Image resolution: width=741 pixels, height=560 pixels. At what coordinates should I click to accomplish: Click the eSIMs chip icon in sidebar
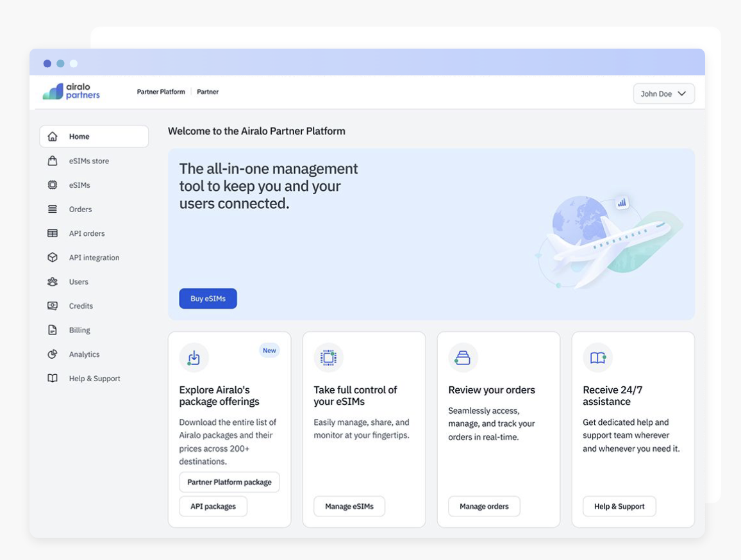53,185
